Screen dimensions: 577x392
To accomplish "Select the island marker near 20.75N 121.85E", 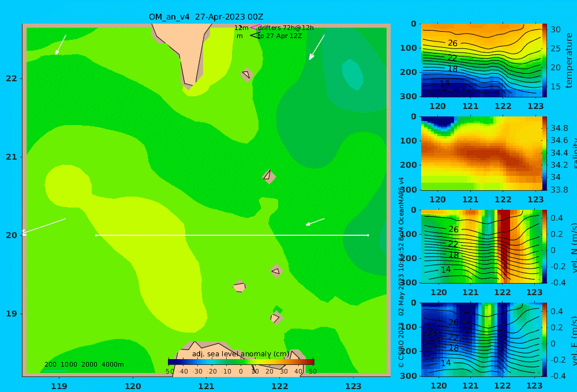I will coord(269,176).
